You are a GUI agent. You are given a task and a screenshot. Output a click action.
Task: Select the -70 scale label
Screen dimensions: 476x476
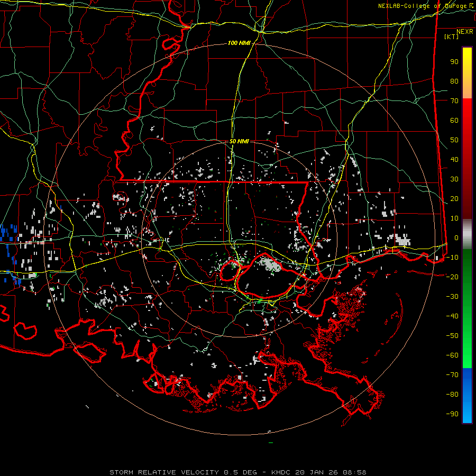point(452,375)
